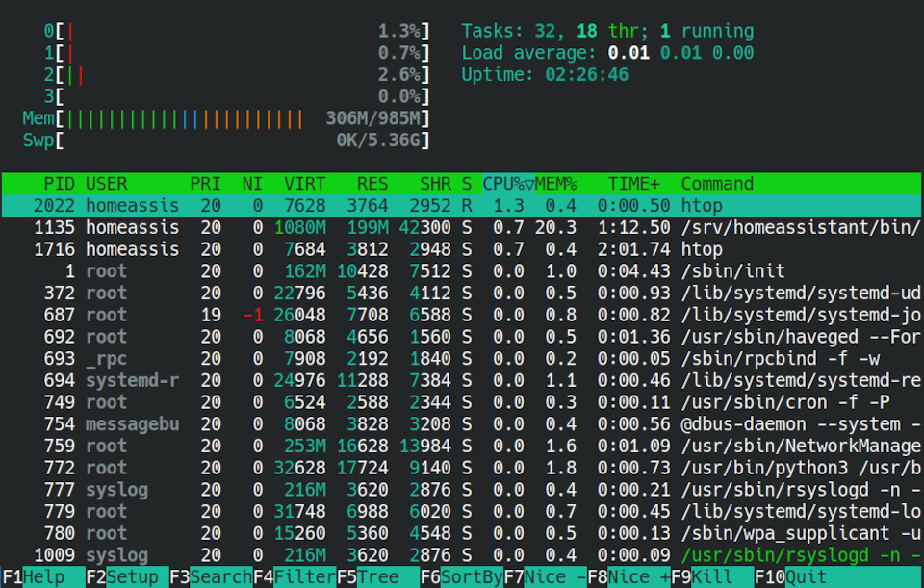Sort processes by RES column header

click(x=372, y=184)
